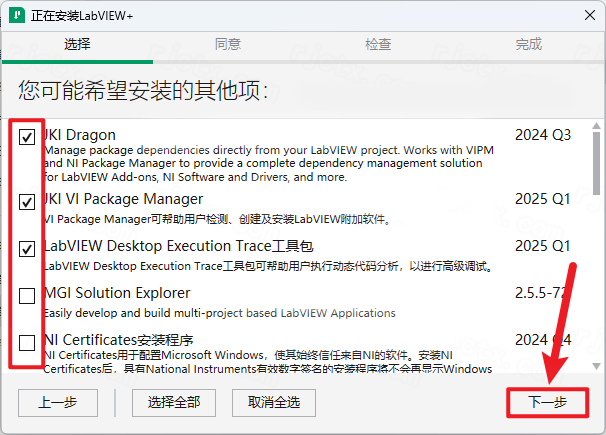606x435 pixels.
Task: Click Desktop Execution Trace's 2025 Q1 version
Action: (543, 246)
